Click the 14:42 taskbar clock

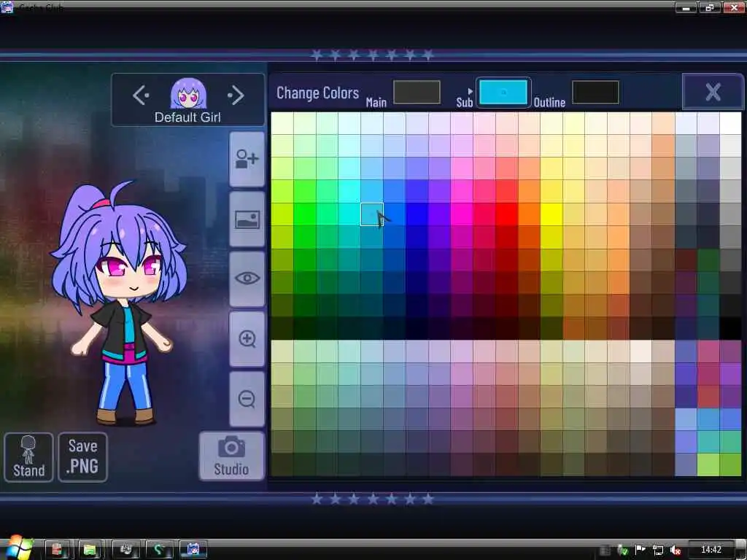point(711,550)
